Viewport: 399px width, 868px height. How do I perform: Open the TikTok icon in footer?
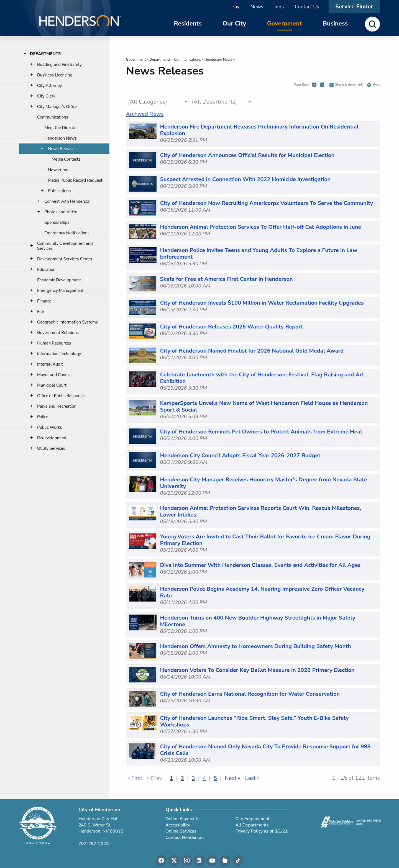237,860
